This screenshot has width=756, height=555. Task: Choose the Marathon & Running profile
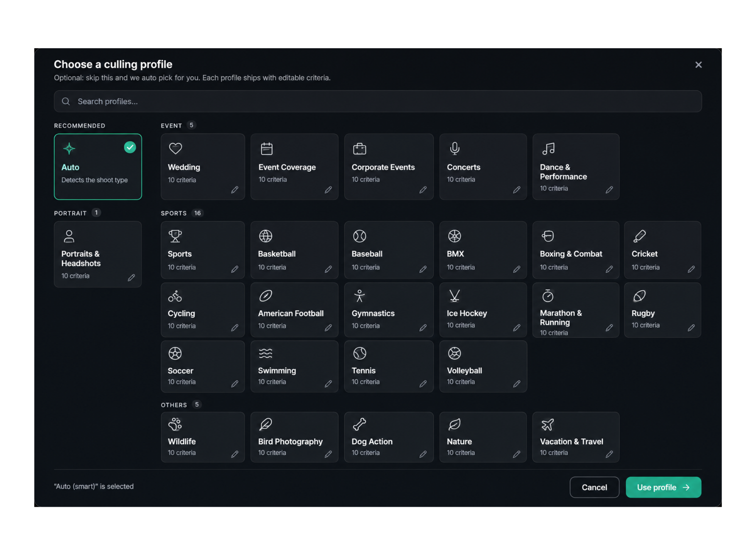(x=576, y=310)
